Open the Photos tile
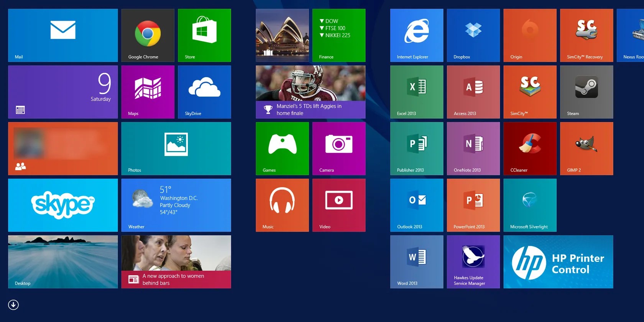This screenshot has width=644, height=322. (176, 149)
